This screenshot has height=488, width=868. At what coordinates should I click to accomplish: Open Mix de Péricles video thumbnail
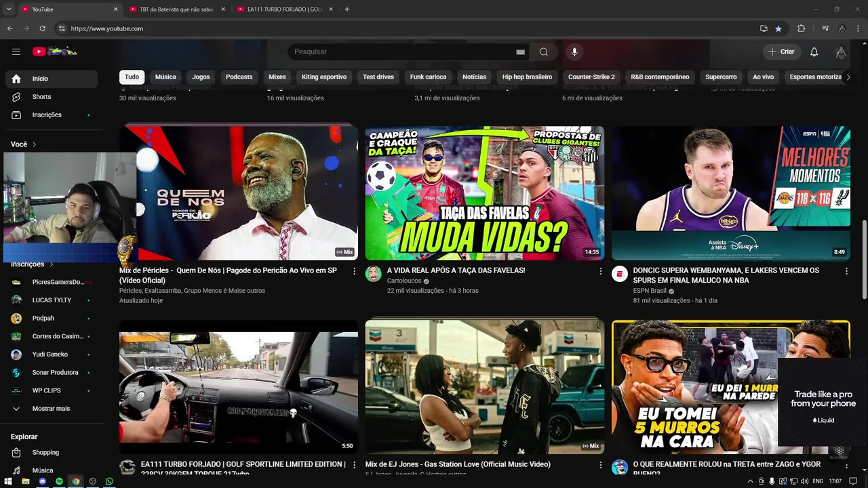click(x=239, y=193)
